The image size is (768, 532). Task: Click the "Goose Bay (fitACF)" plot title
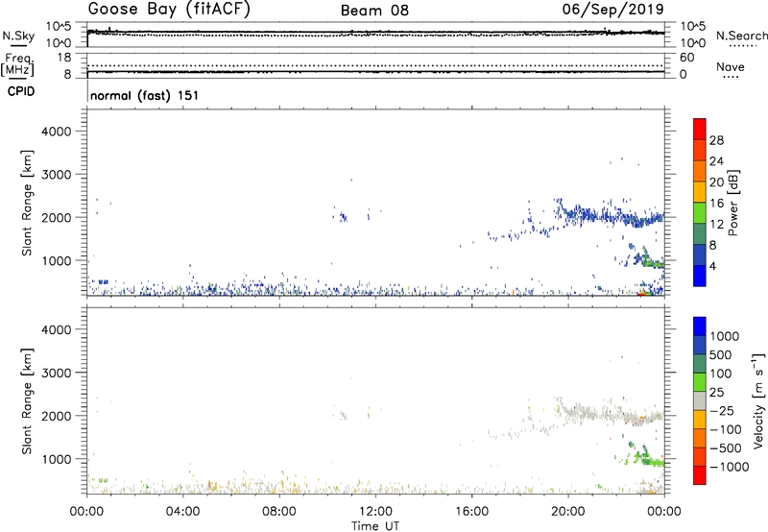[x=169, y=10]
